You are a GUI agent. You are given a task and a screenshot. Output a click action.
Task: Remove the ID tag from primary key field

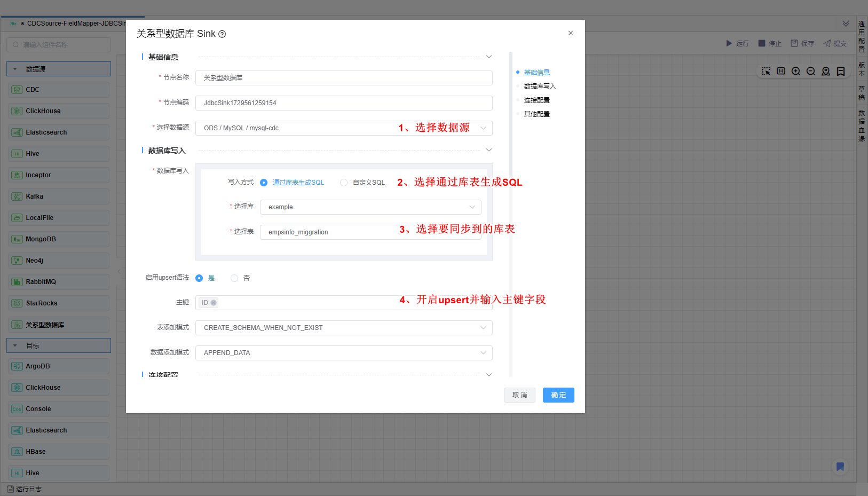pos(214,303)
